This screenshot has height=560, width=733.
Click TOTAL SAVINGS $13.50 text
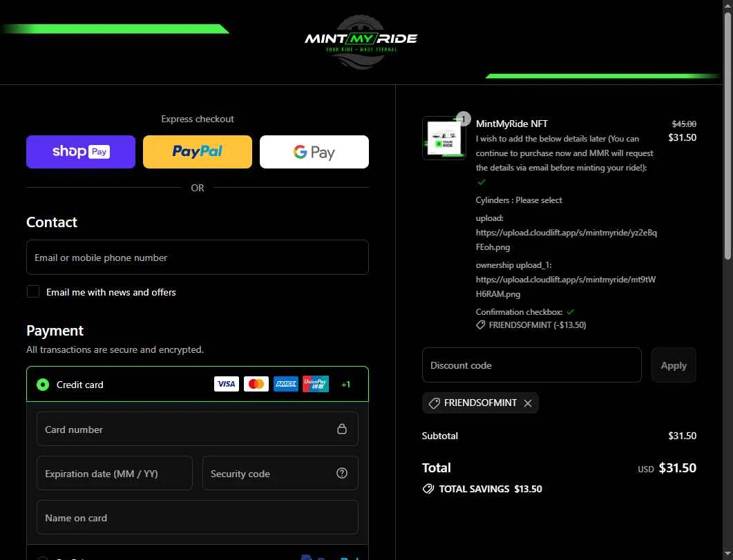click(x=491, y=489)
